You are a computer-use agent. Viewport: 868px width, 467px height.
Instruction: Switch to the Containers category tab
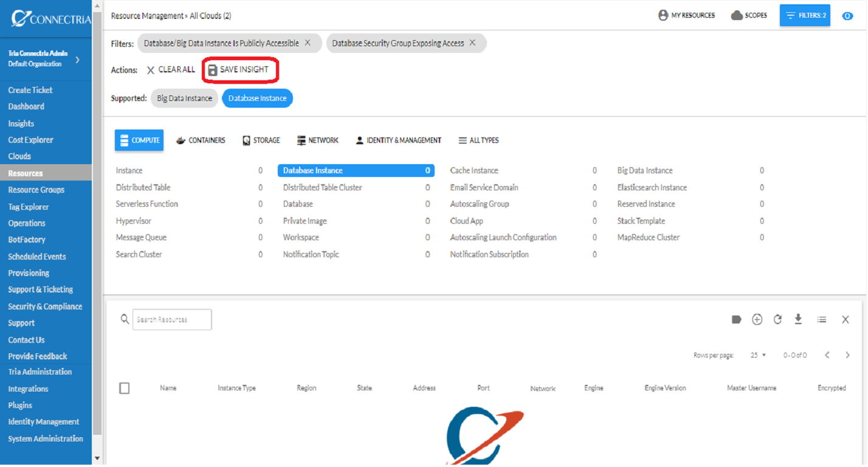coord(201,140)
